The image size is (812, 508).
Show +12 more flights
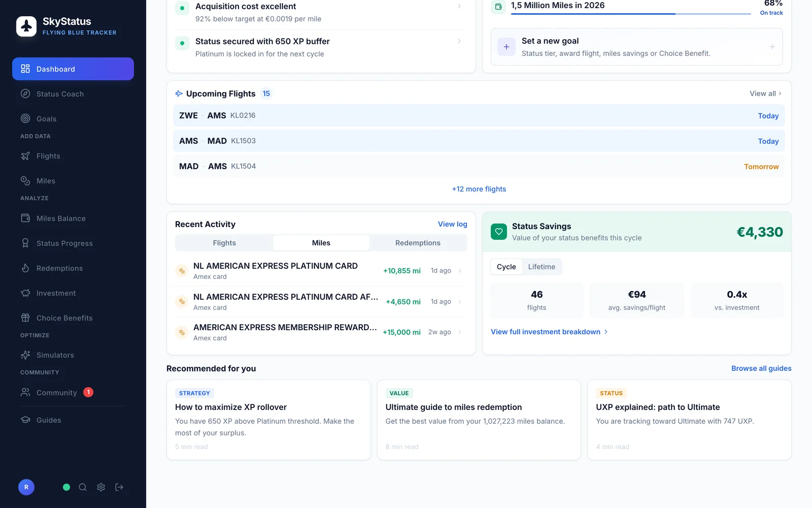click(x=479, y=189)
